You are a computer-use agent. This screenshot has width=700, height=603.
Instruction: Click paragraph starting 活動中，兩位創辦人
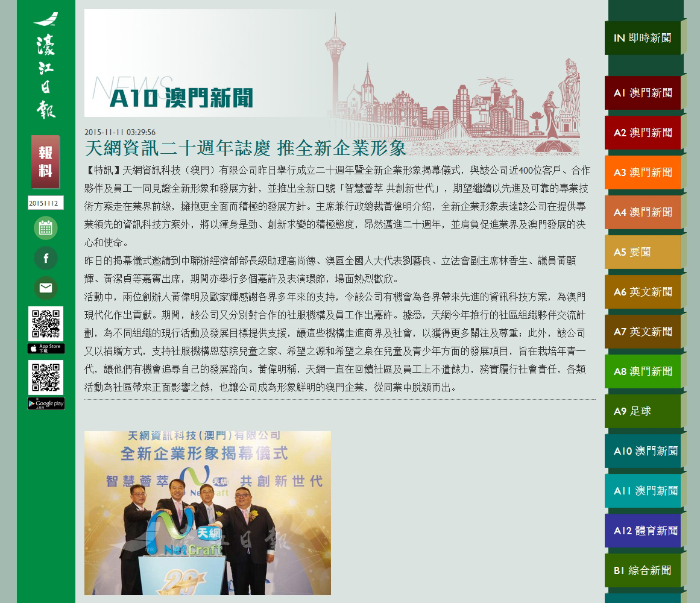point(335,342)
